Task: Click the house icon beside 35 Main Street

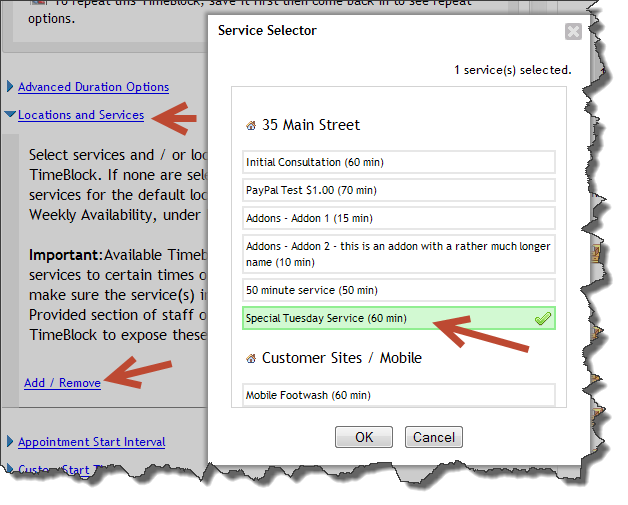Action: (x=250, y=126)
